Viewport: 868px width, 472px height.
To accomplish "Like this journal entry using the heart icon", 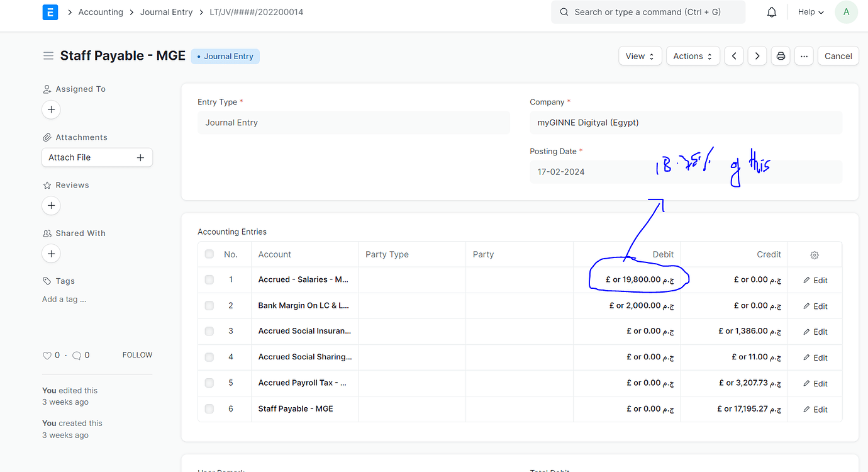I will (47, 355).
